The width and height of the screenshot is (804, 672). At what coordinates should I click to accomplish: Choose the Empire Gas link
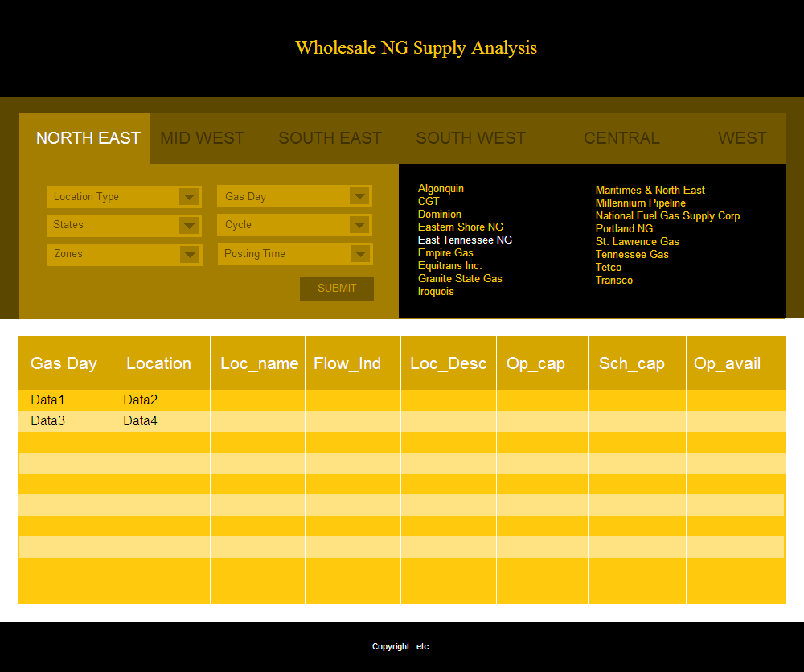click(445, 252)
